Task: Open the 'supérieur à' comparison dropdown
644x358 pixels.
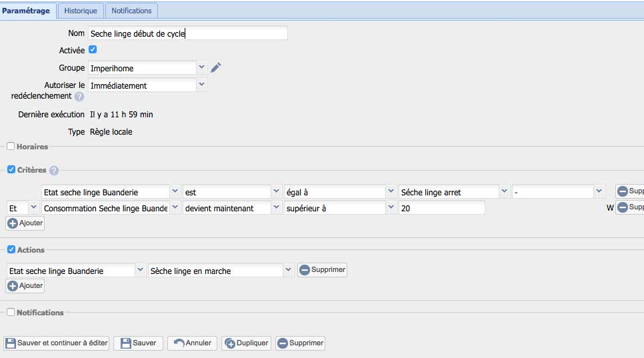Action: [391, 208]
